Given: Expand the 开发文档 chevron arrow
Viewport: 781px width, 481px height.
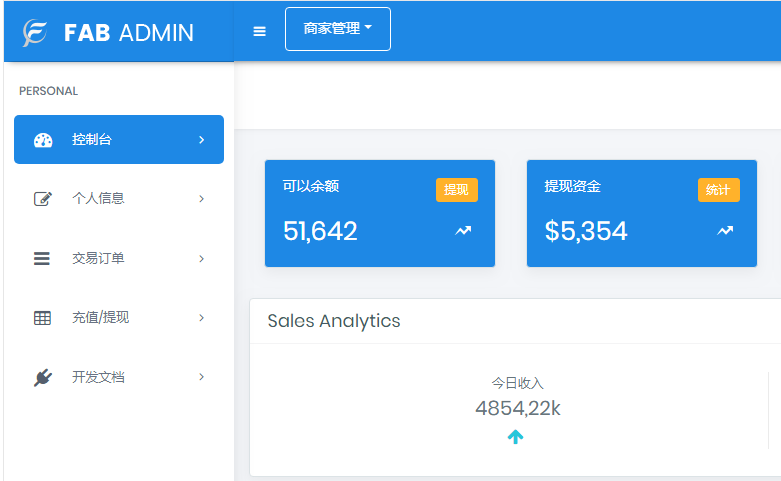Looking at the screenshot, I should 201,378.
